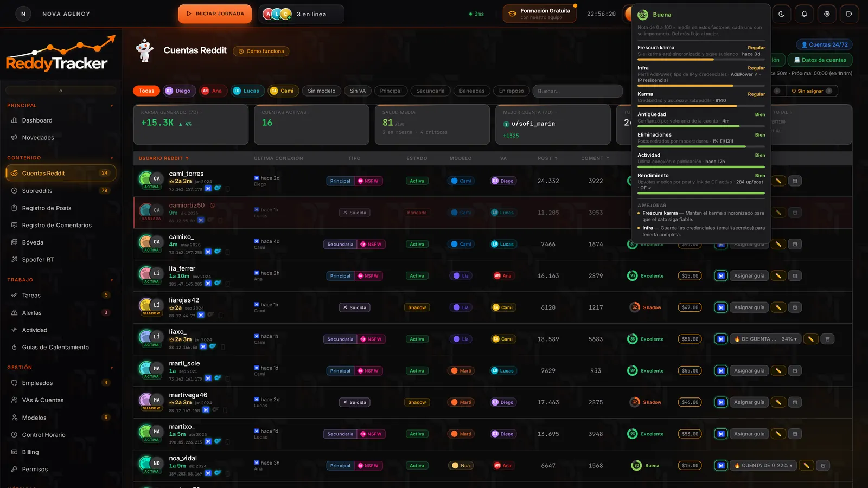
Task: Click the 93 score ring for lia_ferrer
Action: [x=632, y=276]
